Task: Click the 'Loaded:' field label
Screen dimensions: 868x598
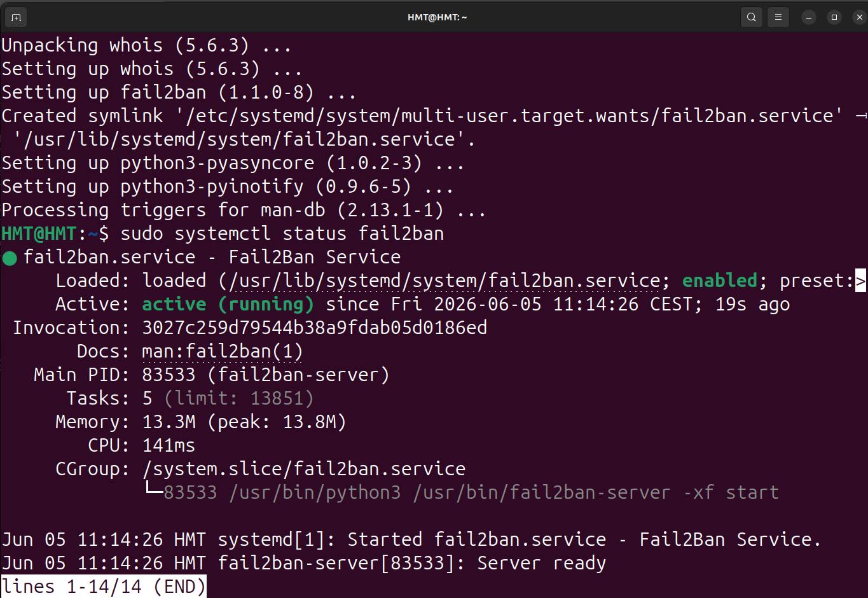Action: 93,281
